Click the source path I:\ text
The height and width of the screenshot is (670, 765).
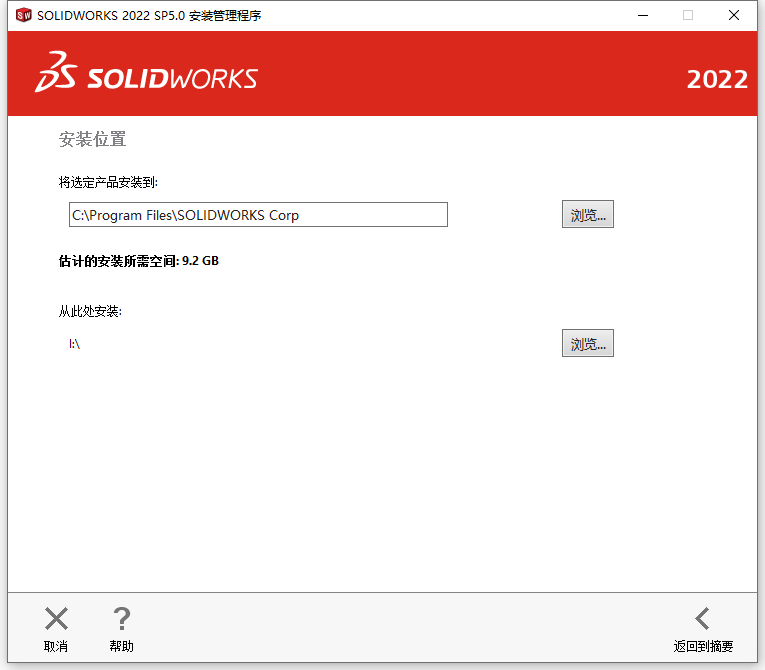pos(74,344)
